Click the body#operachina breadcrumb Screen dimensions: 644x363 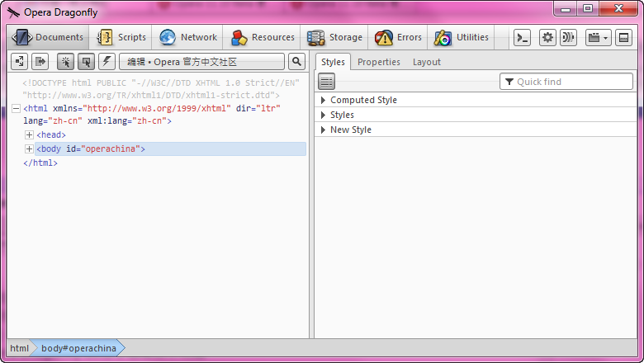coord(78,348)
